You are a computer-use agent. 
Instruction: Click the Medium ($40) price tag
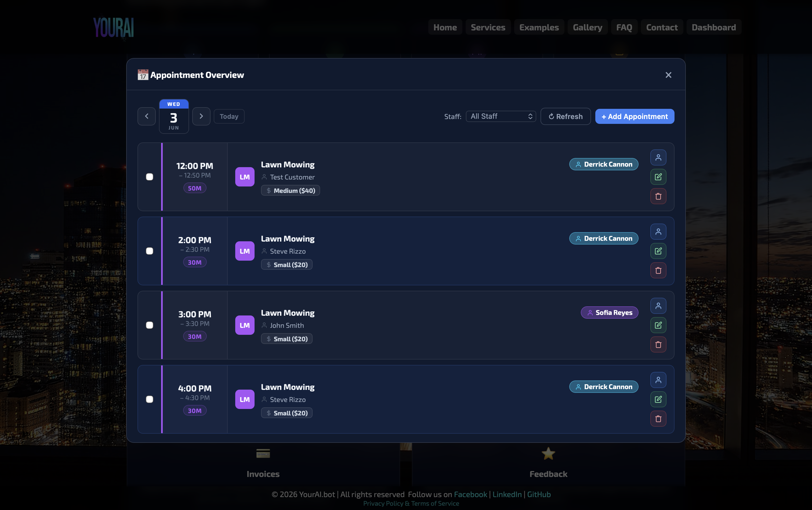pyautogui.click(x=290, y=191)
